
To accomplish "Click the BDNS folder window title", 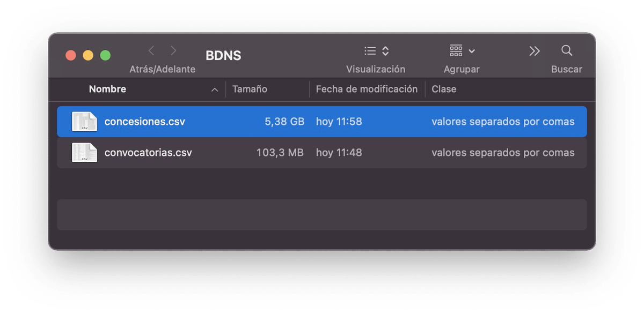I will pyautogui.click(x=223, y=56).
